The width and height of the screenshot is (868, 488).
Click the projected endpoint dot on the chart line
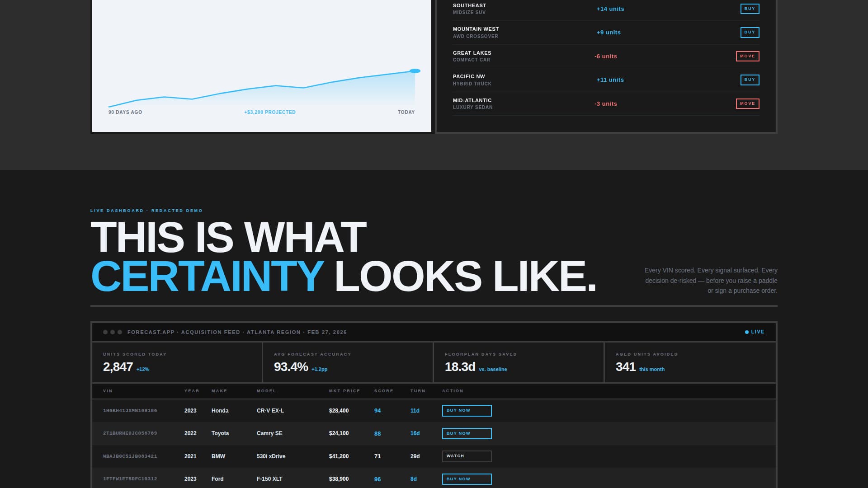point(414,70)
